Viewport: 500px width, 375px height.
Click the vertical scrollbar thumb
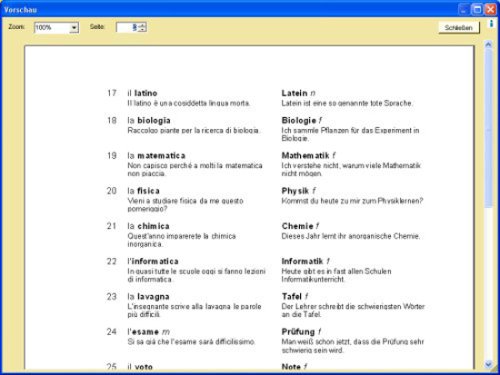[488, 128]
